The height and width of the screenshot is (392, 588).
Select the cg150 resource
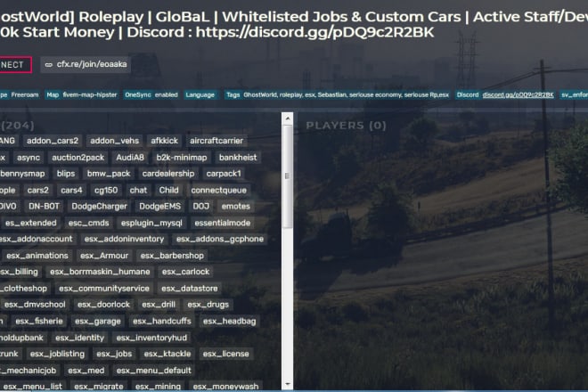click(106, 190)
